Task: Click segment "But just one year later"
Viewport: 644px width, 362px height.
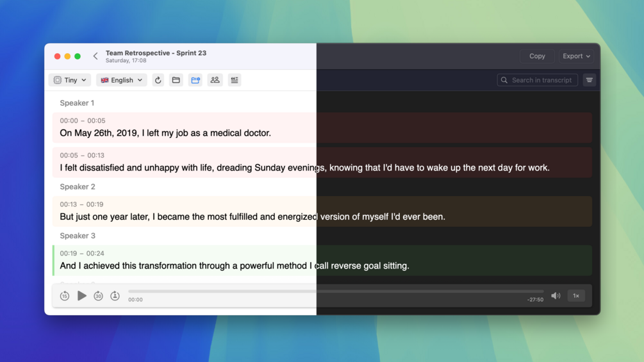Action: pos(322,211)
